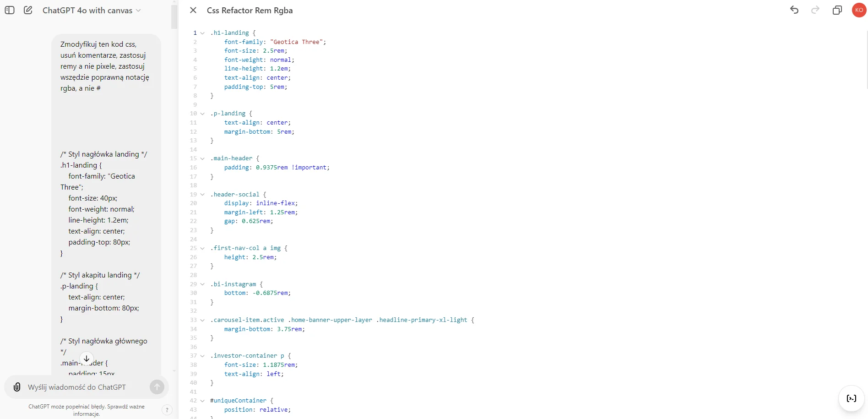Click the padding-top: 5rem line
Screen dimensions: 868x419
pos(256,87)
